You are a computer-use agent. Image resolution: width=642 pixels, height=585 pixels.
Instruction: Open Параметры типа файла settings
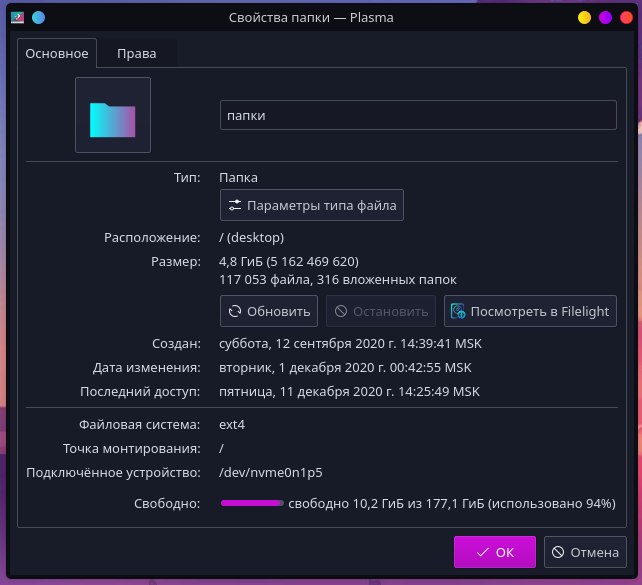312,205
